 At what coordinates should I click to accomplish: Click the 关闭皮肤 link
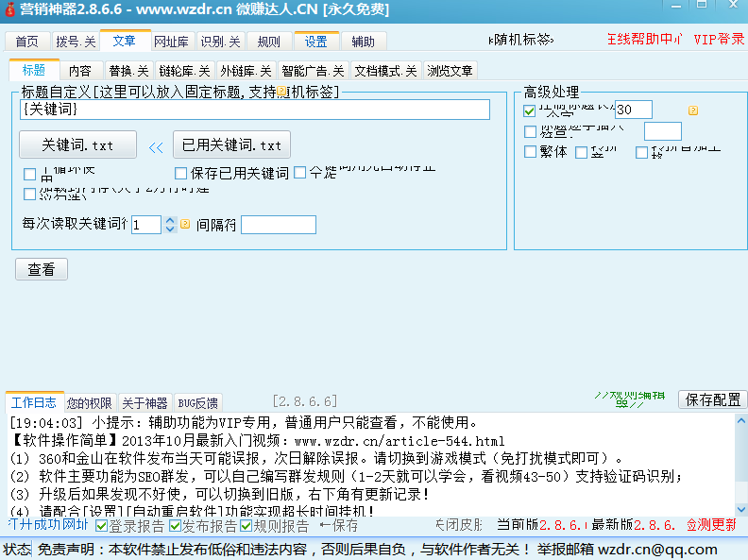click(459, 525)
